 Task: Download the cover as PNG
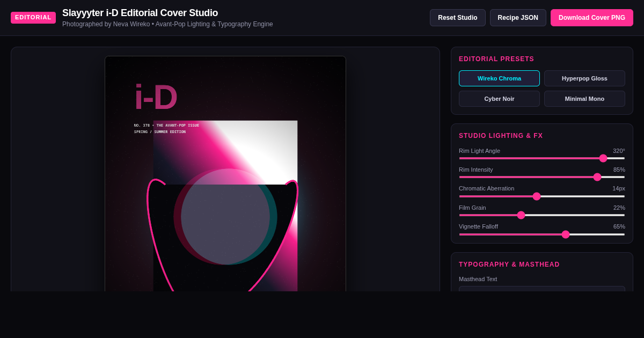click(592, 18)
